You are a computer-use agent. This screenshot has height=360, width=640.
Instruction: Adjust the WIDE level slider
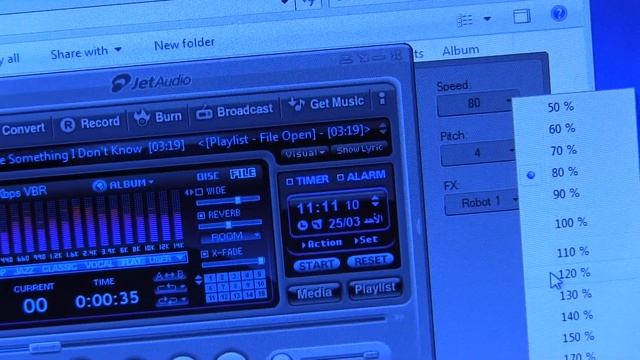pyautogui.click(x=228, y=200)
